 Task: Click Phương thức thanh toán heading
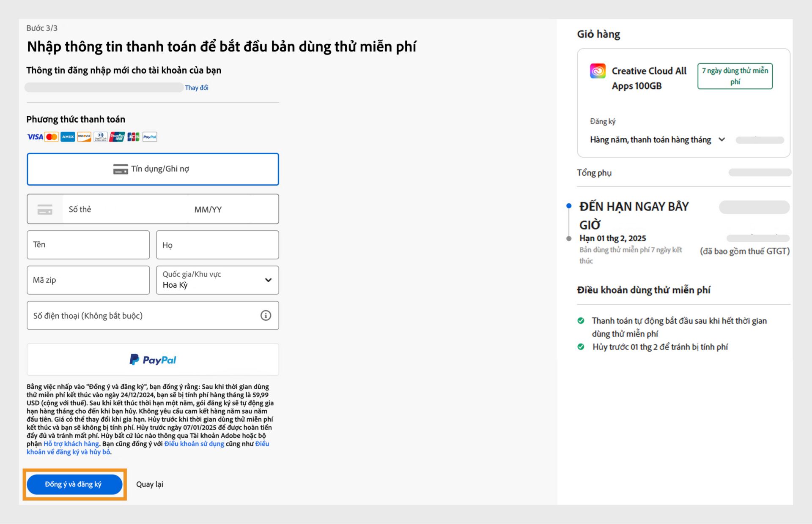(76, 119)
